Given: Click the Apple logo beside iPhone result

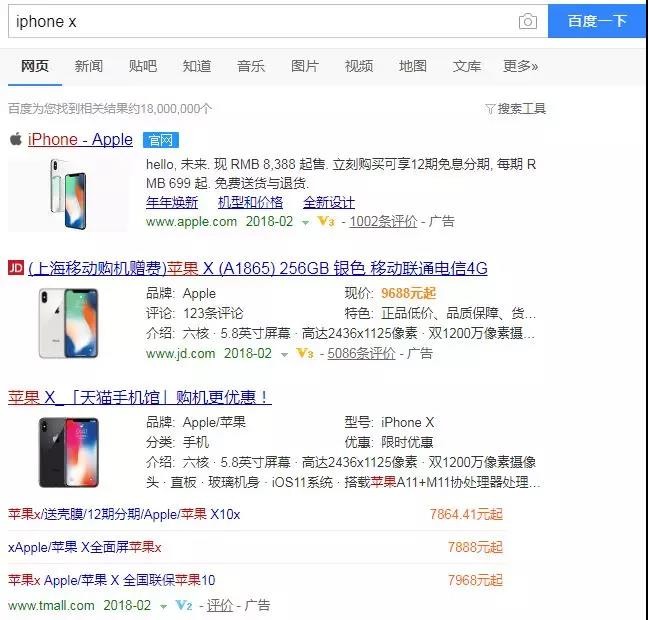Looking at the screenshot, I should click(x=16, y=139).
